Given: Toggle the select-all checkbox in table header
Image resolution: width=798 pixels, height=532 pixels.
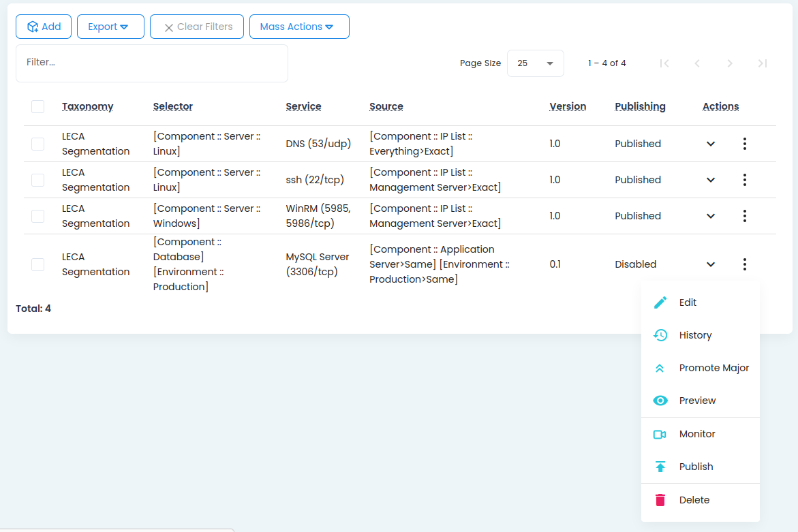Looking at the screenshot, I should click(38, 107).
